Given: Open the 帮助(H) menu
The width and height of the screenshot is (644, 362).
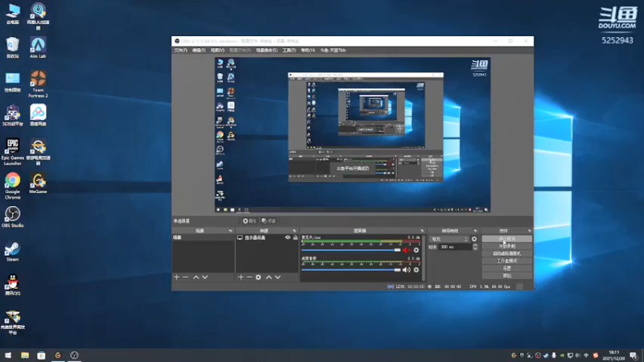Looking at the screenshot, I should (x=308, y=51).
